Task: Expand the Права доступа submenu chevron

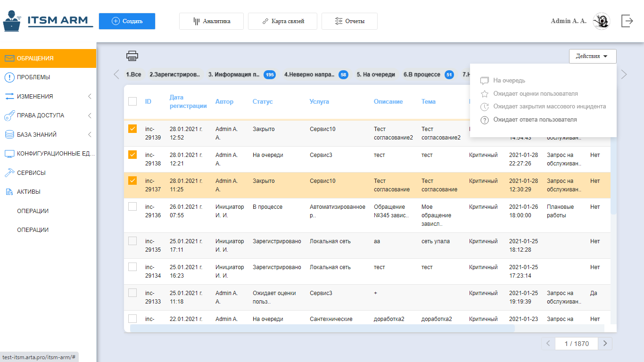Action: [90, 115]
